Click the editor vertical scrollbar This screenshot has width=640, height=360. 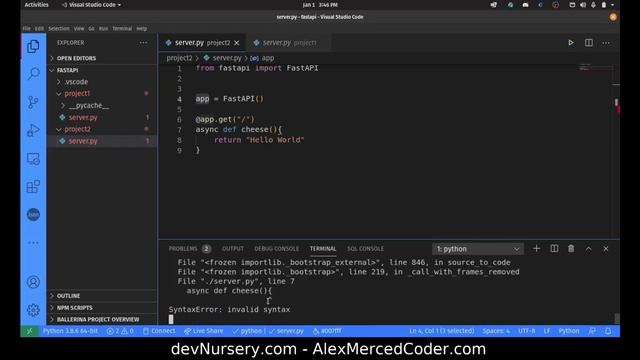pos(616,151)
